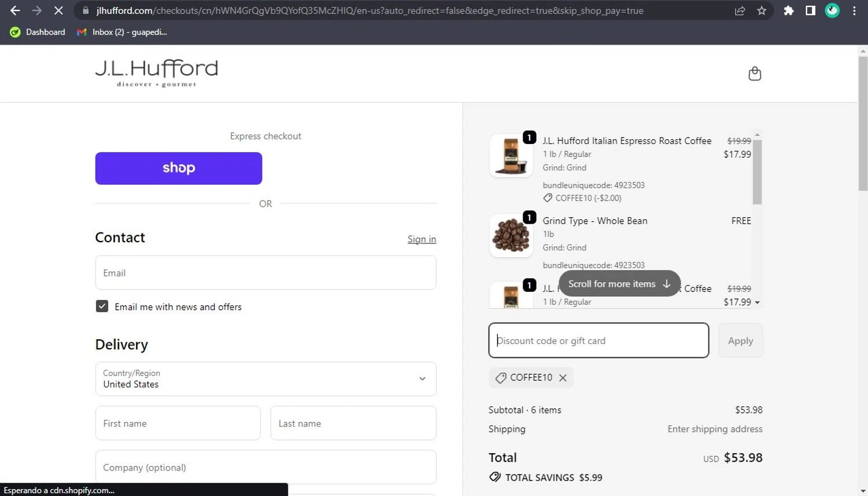Click the order items list scrollbar
Image resolution: width=868 pixels, height=496 pixels.
click(757, 172)
